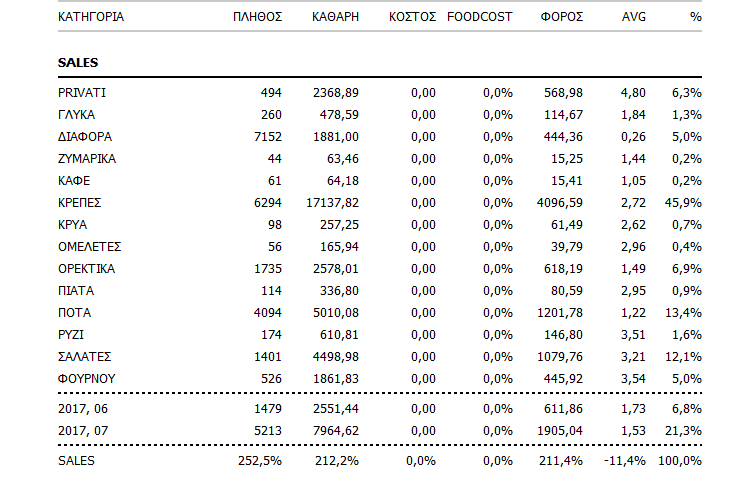This screenshot has height=484, width=756.
Task: Select the PRIVATI category row label
Action: pyautogui.click(x=82, y=93)
